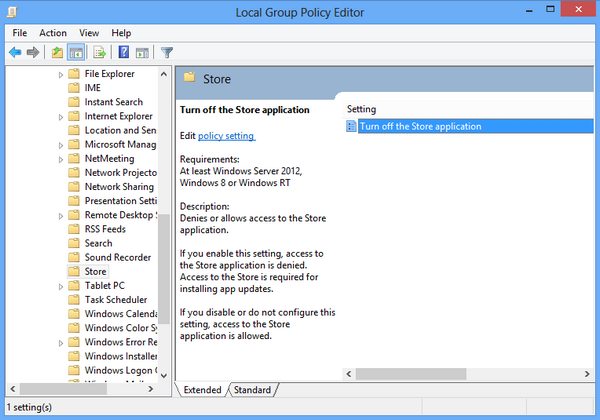Click the Back arrow toolbar icon
Screen dimensions: 600x420
click(15, 52)
